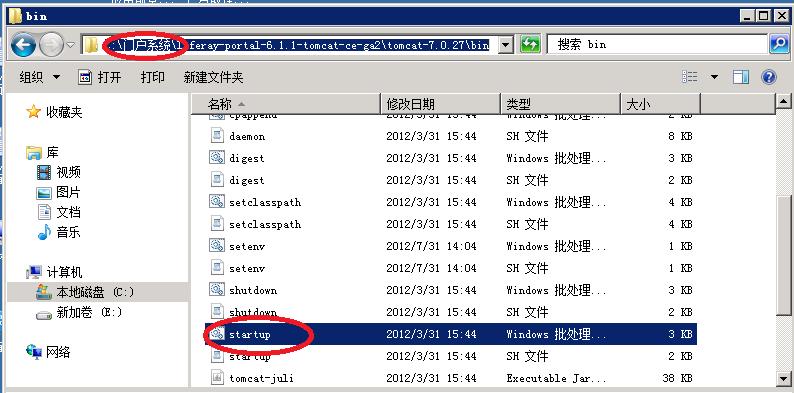Open the 组织 menu
Screen dimensions: 794x393
[39, 77]
